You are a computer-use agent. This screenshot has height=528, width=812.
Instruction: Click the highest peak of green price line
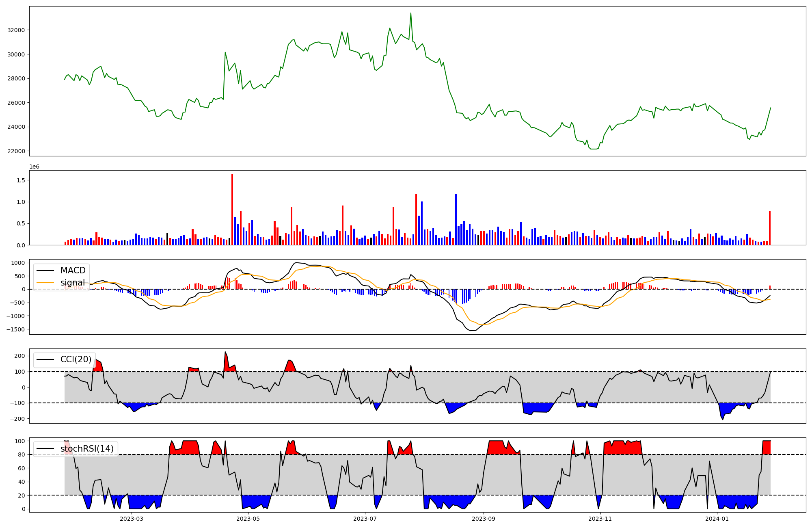(410, 13)
